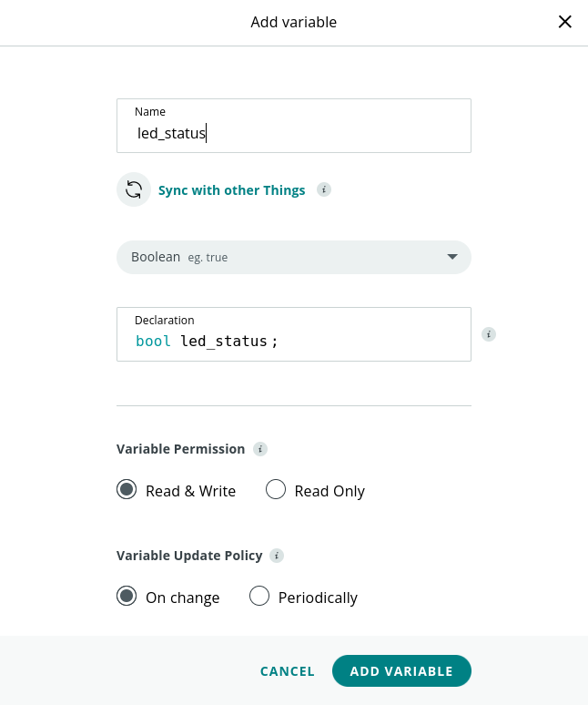The height and width of the screenshot is (705, 588).
Task: Open info icon beside Sync with other Things
Action: point(324,189)
